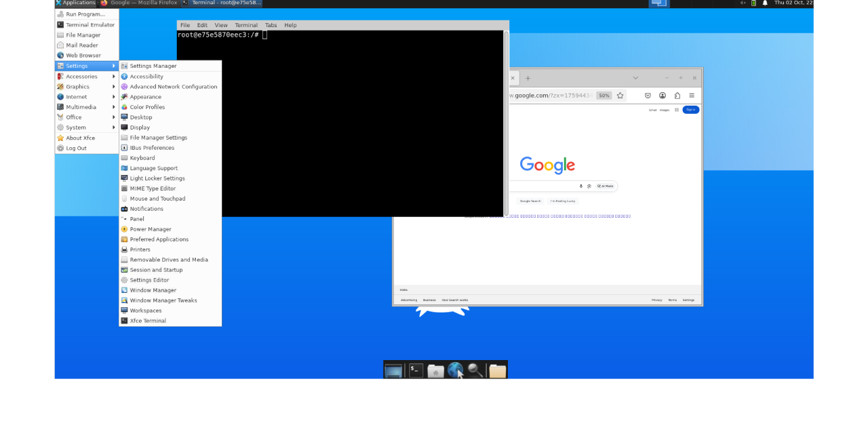This screenshot has width=868, height=434.
Task: Click the Language Support flag icon
Action: coord(124,168)
